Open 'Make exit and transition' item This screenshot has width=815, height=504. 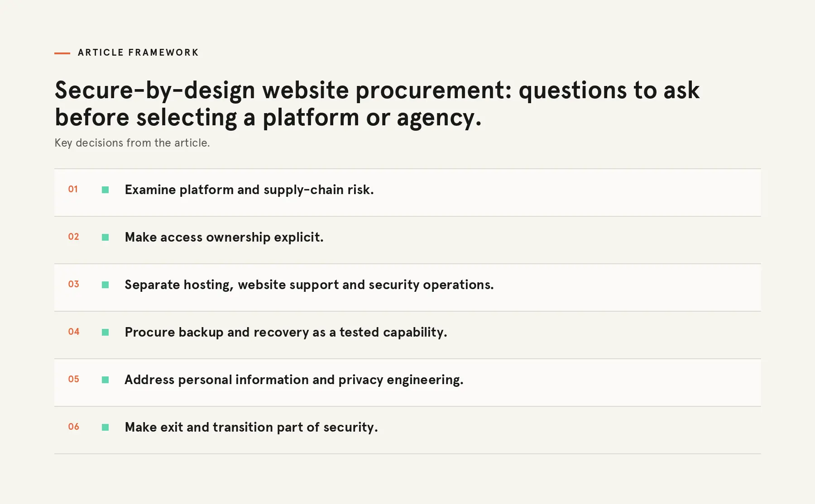click(407, 430)
